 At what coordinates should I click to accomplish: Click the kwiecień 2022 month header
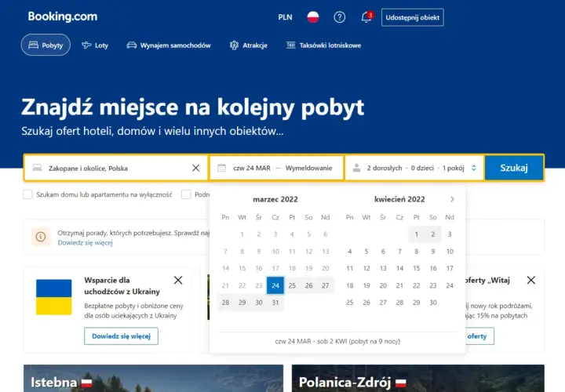pyautogui.click(x=399, y=199)
